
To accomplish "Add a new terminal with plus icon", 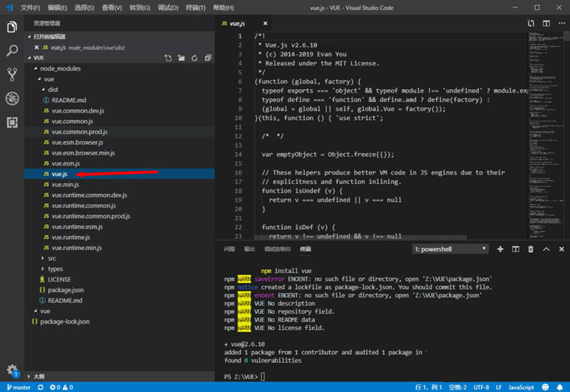I will coord(499,249).
